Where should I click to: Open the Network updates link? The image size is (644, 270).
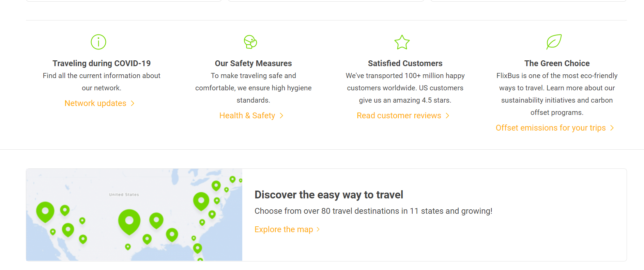click(95, 103)
